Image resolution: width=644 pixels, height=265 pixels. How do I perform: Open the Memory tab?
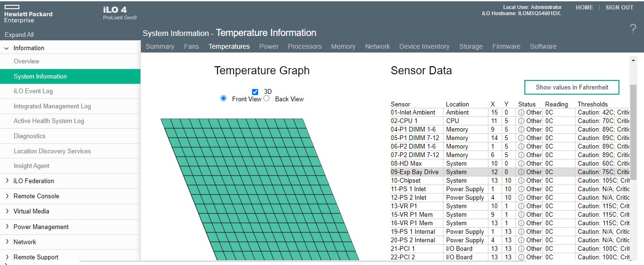click(x=343, y=46)
